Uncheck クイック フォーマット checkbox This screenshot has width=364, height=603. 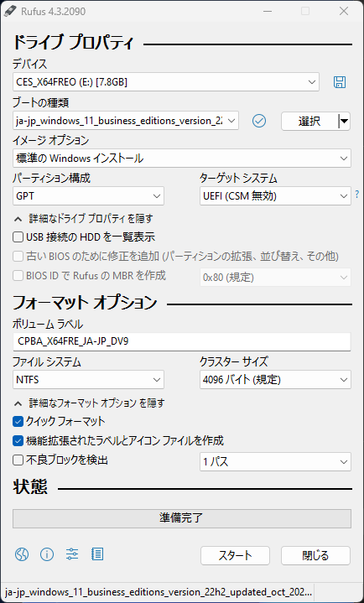[18, 422]
